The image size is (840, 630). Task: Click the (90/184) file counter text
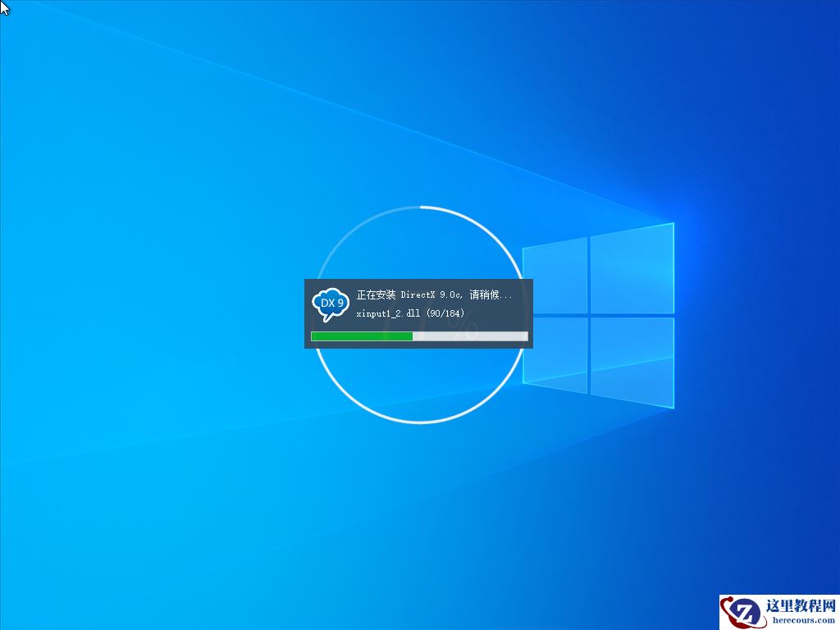(447, 313)
